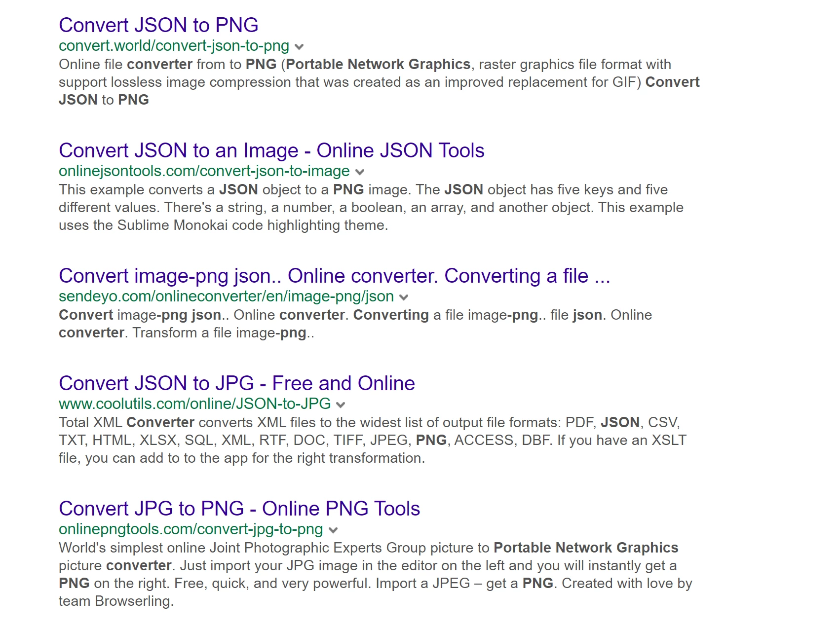Click the sendeyo.com/onlineconverter/en/image-png/json URL text

(226, 296)
